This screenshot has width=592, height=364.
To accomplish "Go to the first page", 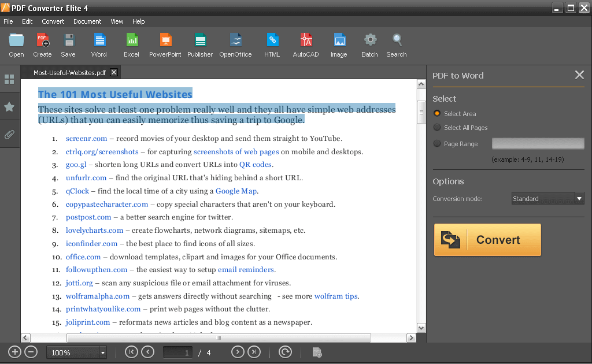I will point(131,352).
